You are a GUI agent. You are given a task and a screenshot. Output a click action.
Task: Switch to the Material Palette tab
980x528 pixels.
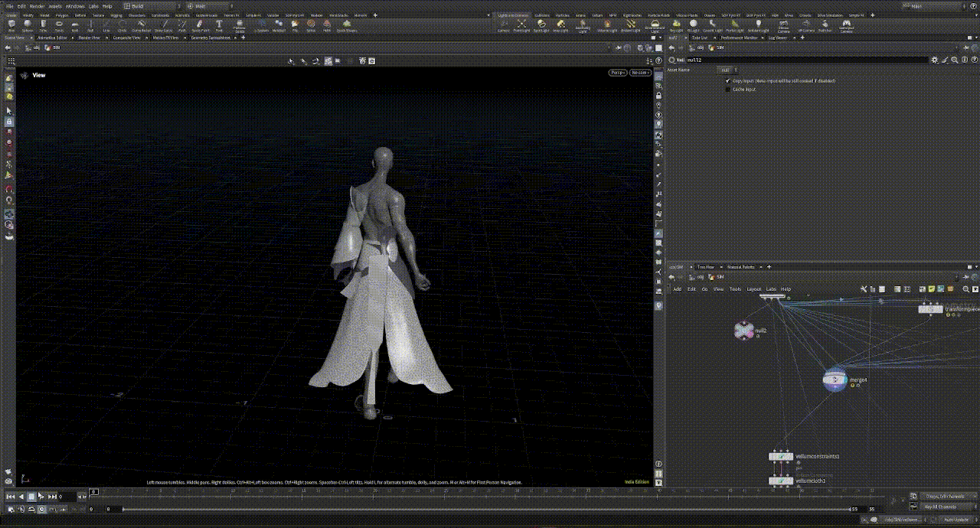pos(740,267)
